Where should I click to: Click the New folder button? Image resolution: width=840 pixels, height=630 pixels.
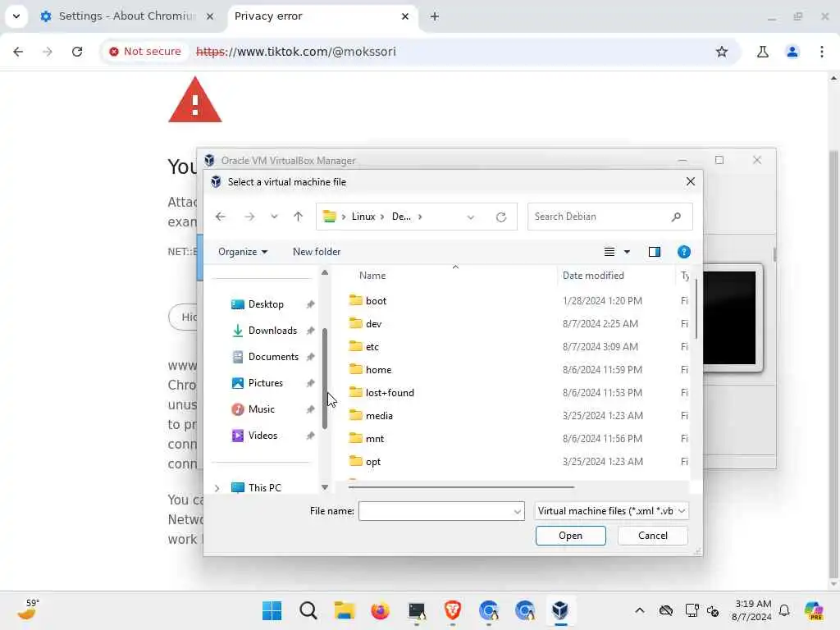[x=317, y=252]
